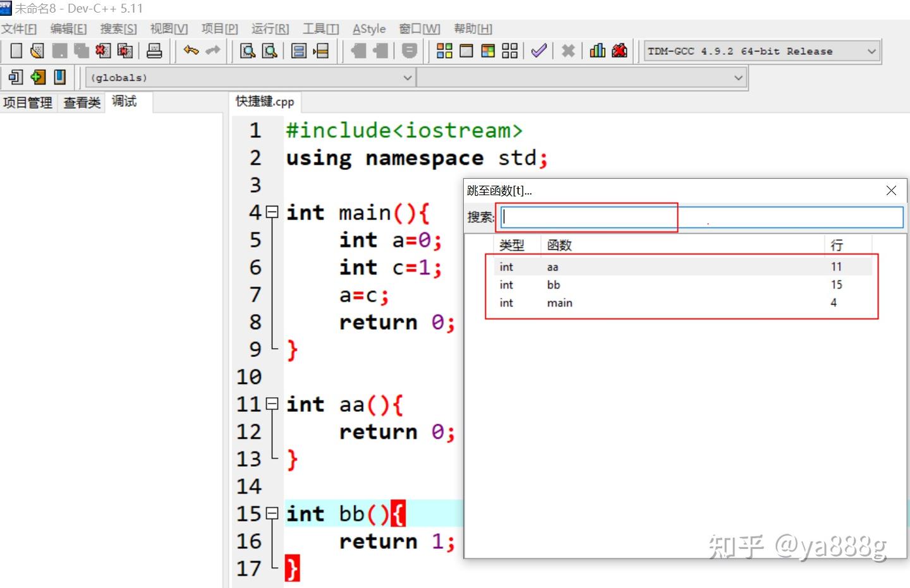Click the using namespace std line
This screenshot has width=910, height=588.
click(x=417, y=158)
